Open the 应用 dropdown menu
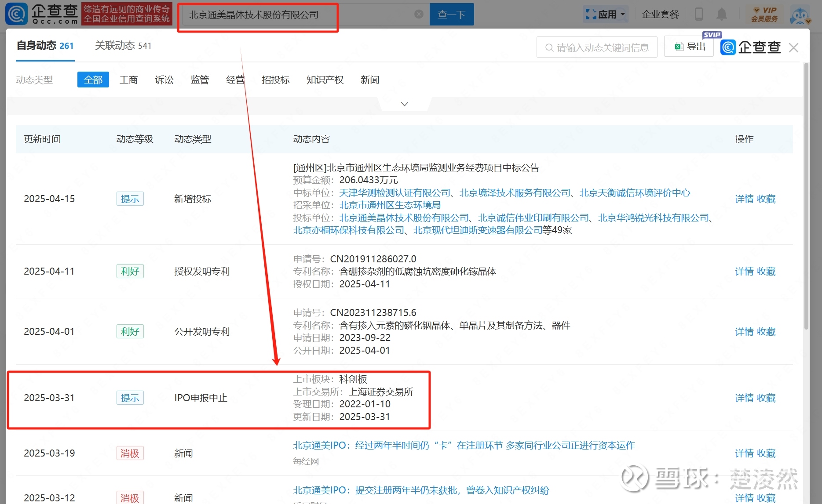Viewport: 822px width, 504px height. pos(605,15)
